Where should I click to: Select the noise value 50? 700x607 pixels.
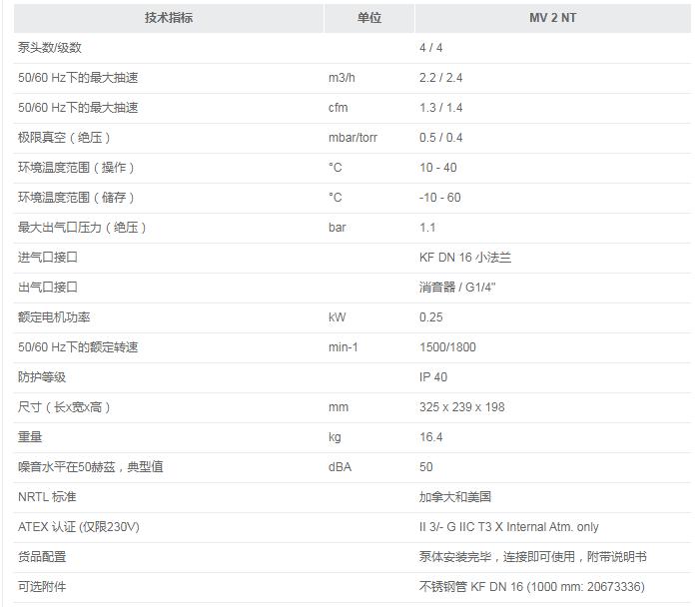coord(426,466)
